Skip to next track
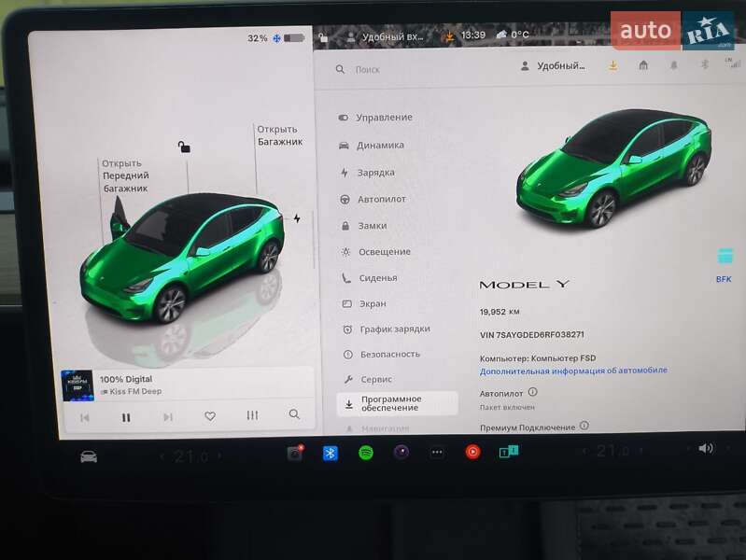 (x=167, y=417)
